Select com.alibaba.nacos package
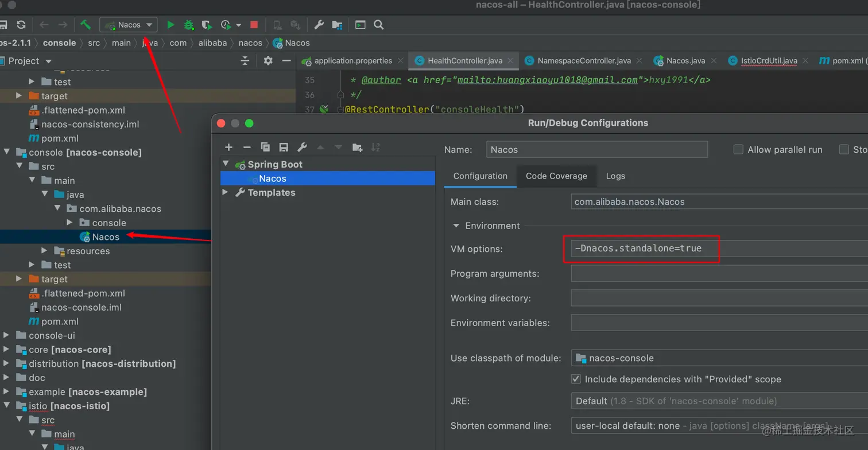868x450 pixels. click(121, 209)
